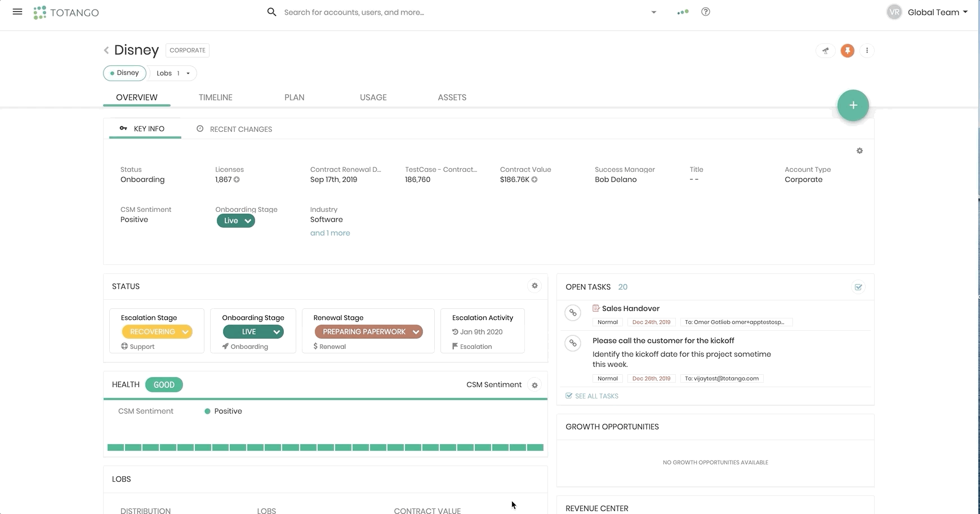Click the VR user avatar

click(894, 12)
